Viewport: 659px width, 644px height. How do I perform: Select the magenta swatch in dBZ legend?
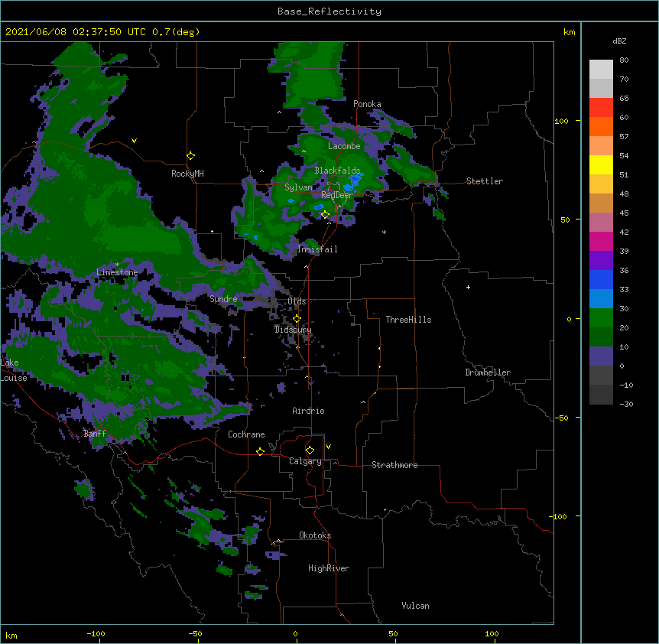pos(601,241)
